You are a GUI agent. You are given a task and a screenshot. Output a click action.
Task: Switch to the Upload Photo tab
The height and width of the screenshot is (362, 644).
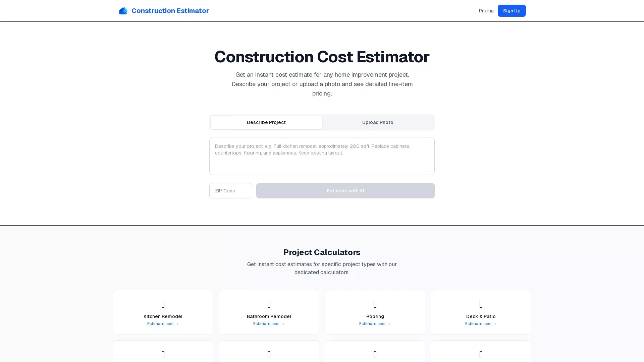[x=378, y=122]
